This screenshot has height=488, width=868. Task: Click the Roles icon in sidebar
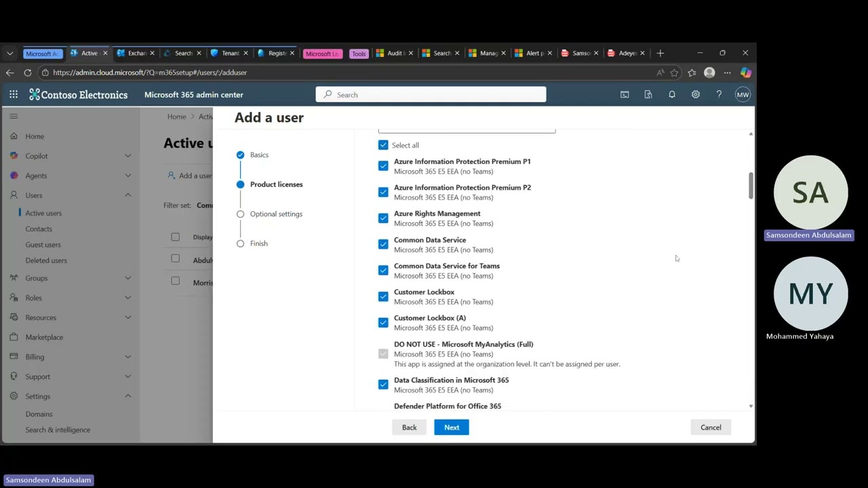pos(14,298)
